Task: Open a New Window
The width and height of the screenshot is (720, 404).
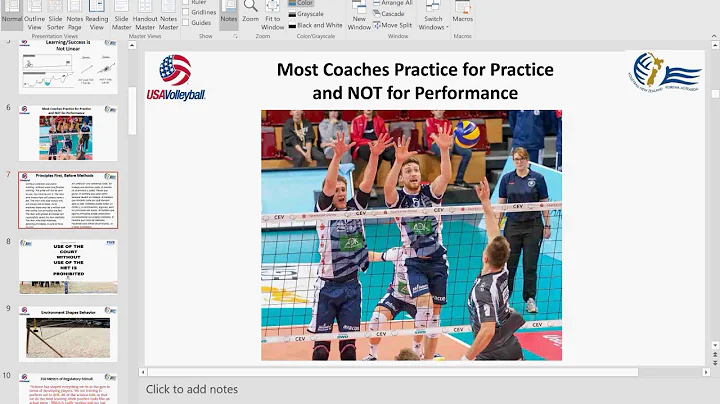Action: 359,15
